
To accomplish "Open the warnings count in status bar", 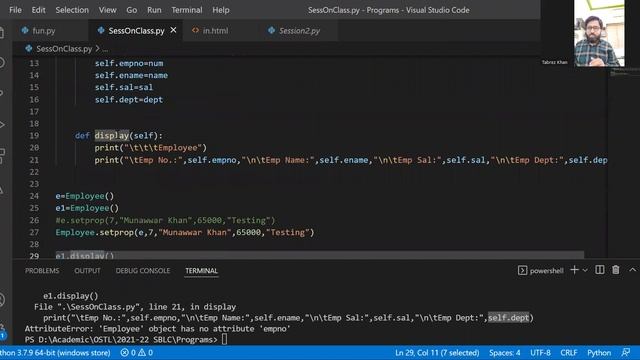I will pos(145,353).
